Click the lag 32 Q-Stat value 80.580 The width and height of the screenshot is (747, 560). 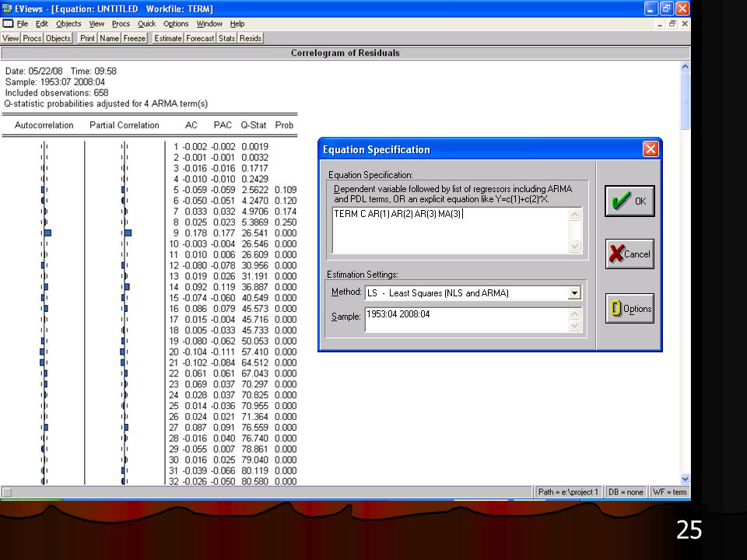[254, 481]
